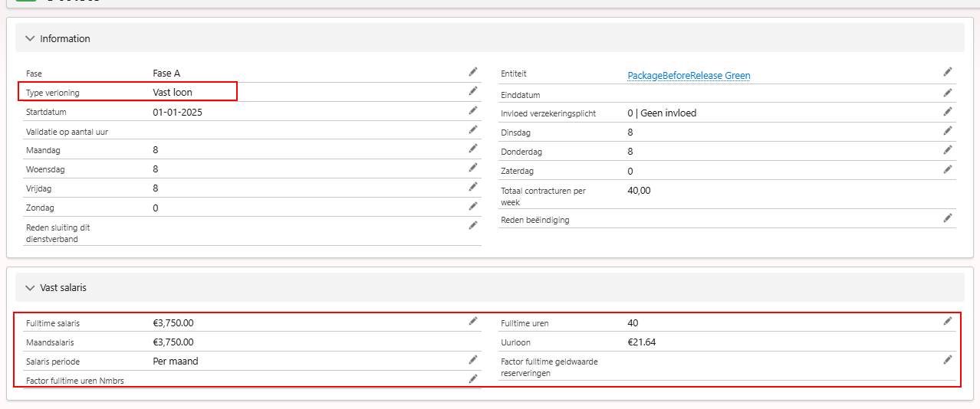Screen dimensions: 980x409
Task: Edit the Validatie op aantal uur field
Action: click(473, 129)
